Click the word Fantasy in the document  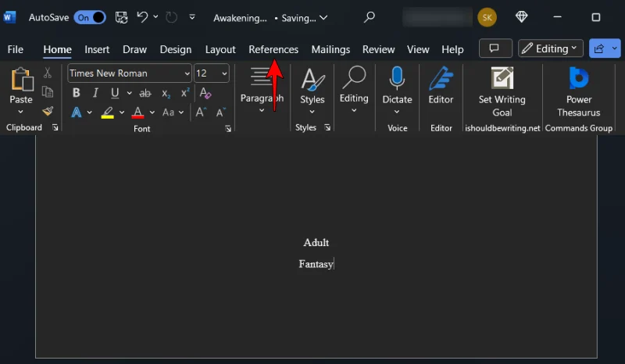point(316,264)
